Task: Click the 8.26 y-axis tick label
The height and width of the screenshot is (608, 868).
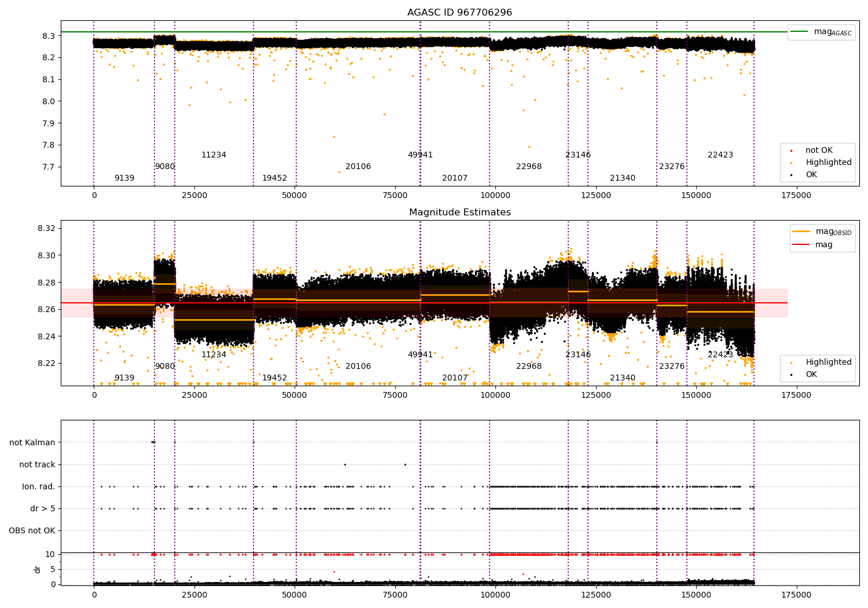Action: click(x=46, y=310)
